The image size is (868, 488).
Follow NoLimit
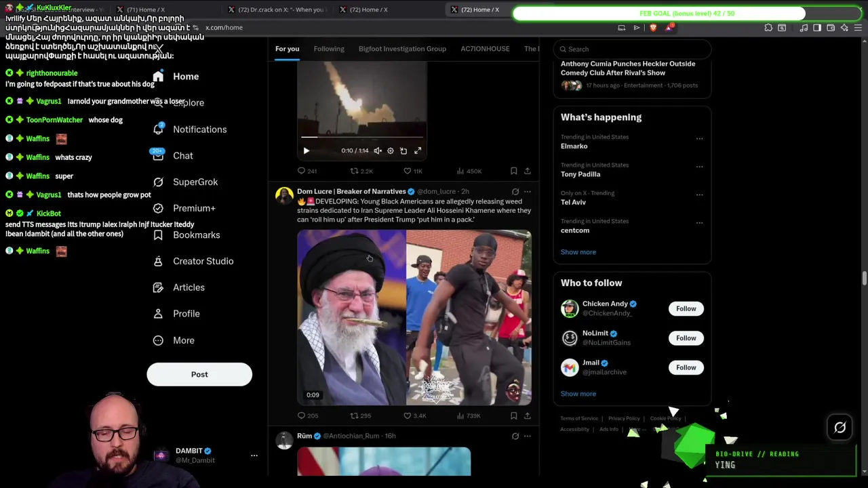pyautogui.click(x=686, y=338)
